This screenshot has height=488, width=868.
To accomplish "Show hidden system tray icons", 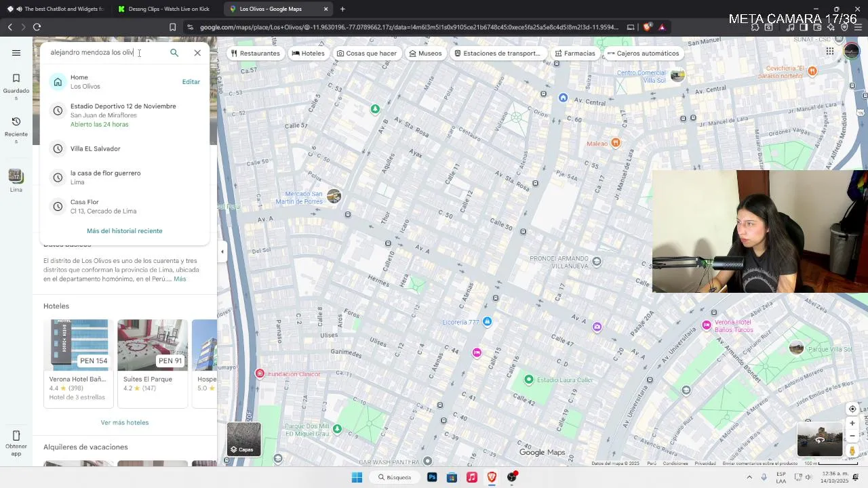I will [x=749, y=477].
